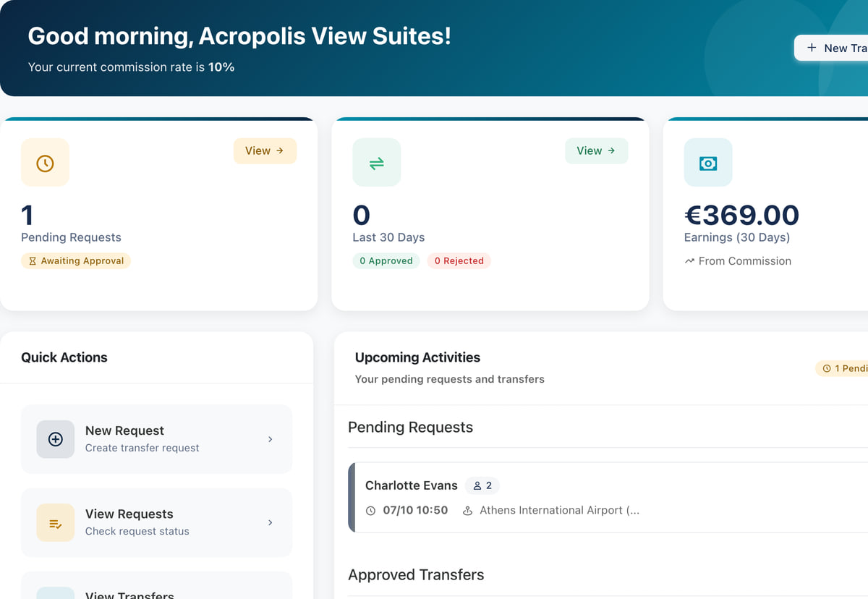Click the Good morning greeting heading
Image resolution: width=868 pixels, height=599 pixels.
tap(239, 35)
